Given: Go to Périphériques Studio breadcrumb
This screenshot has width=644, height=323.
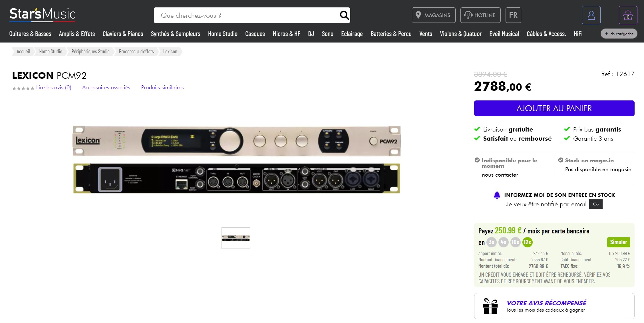Looking at the screenshot, I should point(90,52).
